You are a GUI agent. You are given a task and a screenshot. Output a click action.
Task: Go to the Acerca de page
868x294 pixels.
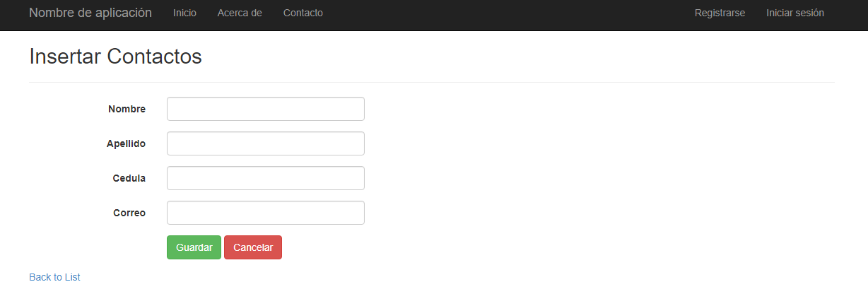click(240, 13)
